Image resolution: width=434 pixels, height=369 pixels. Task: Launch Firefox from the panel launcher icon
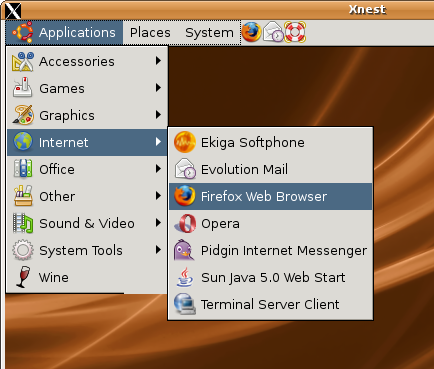pos(251,32)
